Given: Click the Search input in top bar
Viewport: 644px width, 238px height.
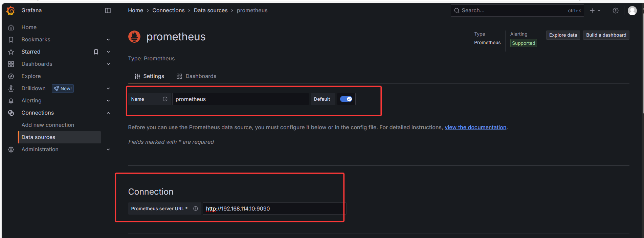Looking at the screenshot, I should pos(517,11).
